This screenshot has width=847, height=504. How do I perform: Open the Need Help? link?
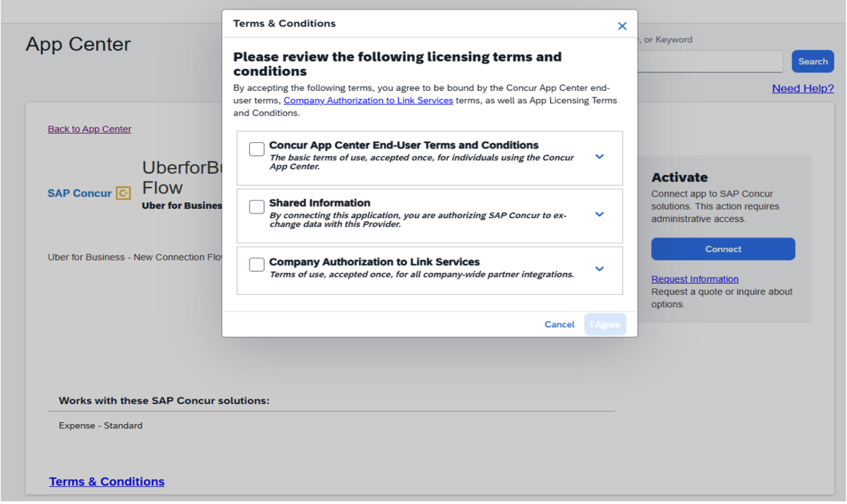coord(803,89)
